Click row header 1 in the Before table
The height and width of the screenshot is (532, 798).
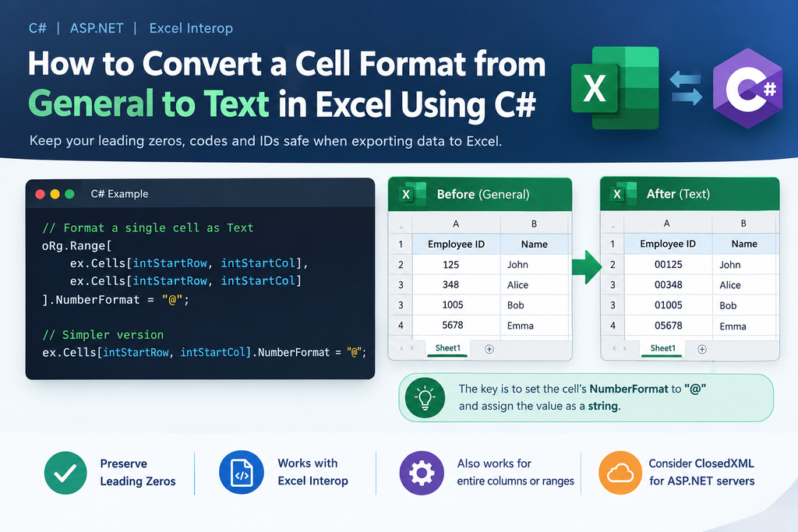point(401,244)
